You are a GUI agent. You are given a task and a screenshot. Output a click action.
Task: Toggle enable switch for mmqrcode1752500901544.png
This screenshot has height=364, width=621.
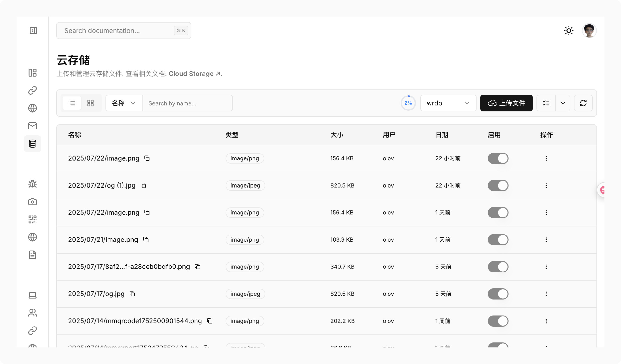(498, 321)
